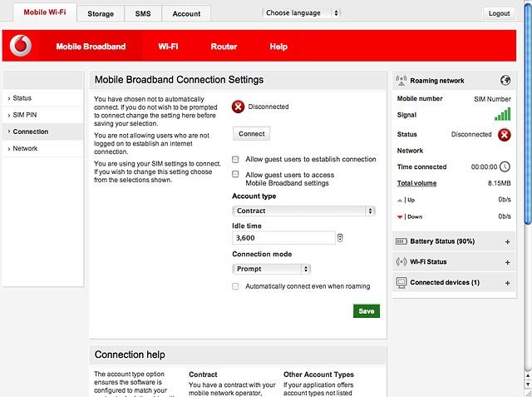Click the Connect button
532x397 pixels.
pos(251,134)
